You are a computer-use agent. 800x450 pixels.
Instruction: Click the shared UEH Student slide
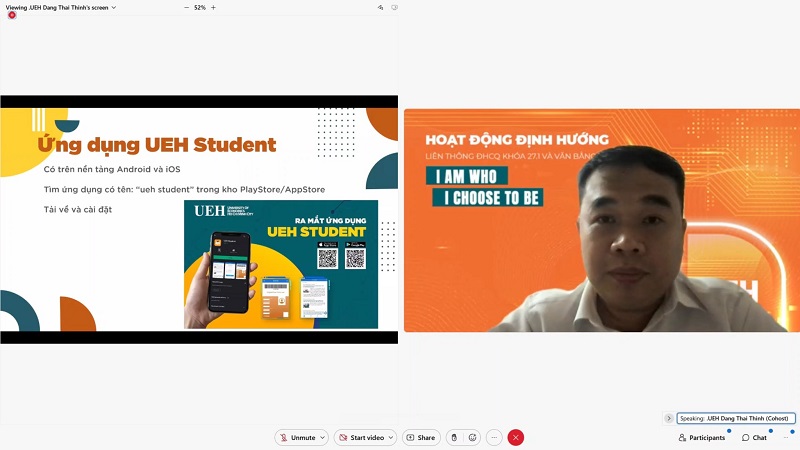tap(199, 219)
